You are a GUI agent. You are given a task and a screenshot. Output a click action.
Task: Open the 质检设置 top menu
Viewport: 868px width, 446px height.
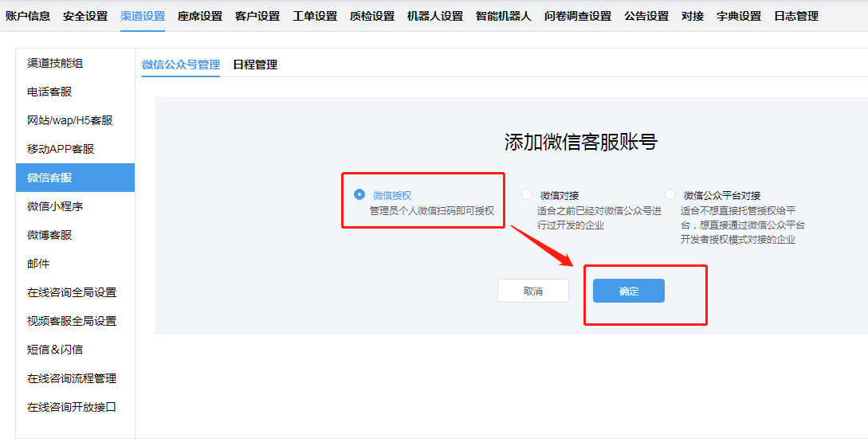point(372,16)
